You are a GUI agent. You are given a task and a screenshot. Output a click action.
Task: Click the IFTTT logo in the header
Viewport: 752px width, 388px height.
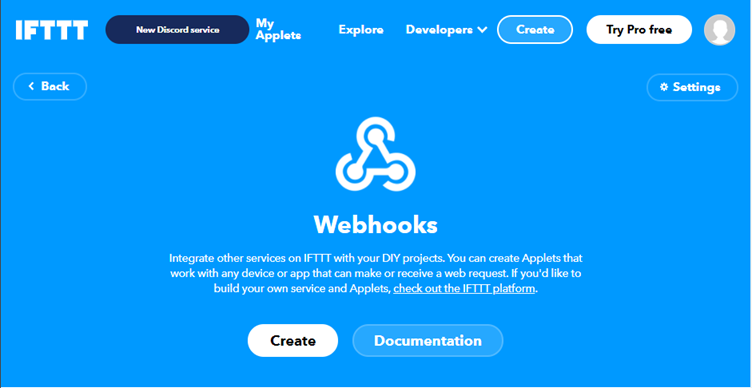point(52,30)
